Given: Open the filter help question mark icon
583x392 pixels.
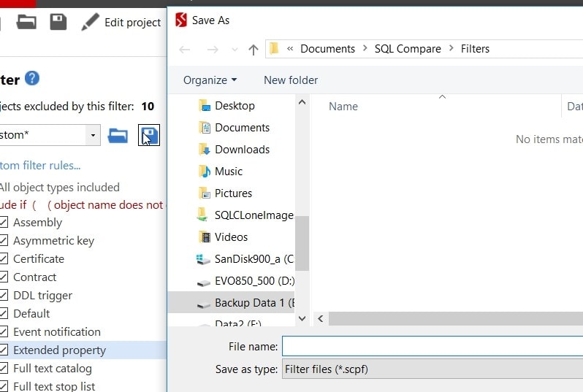Looking at the screenshot, I should pyautogui.click(x=32, y=78).
